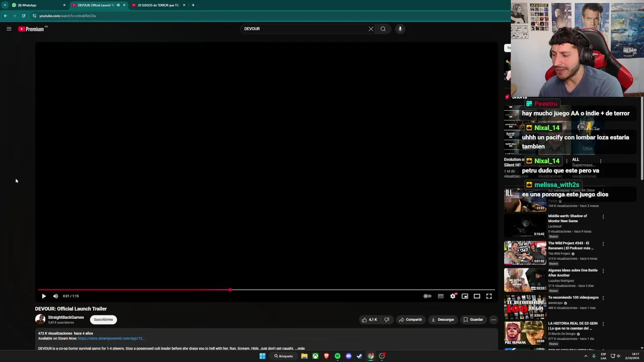Screen dimensions: 644x362
Task: Download the video with Descargar
Action: coord(442,319)
